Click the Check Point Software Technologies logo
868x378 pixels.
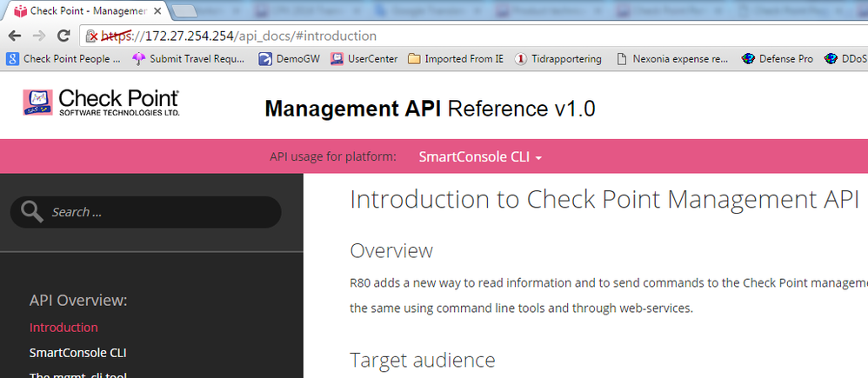tap(101, 103)
